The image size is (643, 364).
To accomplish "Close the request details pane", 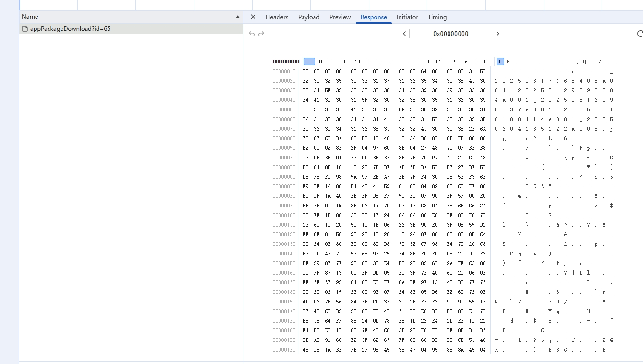I will pos(253,17).
